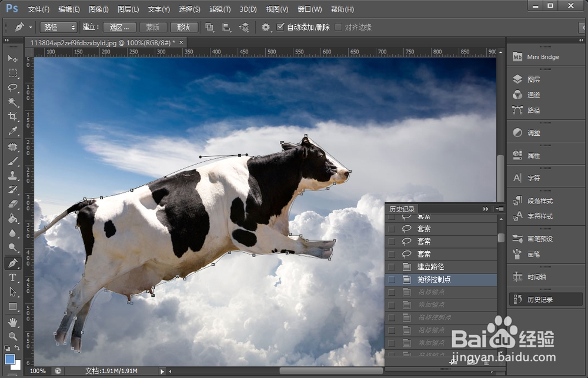588x378 pixels.
Task: Select the Rectangle shape tool
Action: click(13, 306)
